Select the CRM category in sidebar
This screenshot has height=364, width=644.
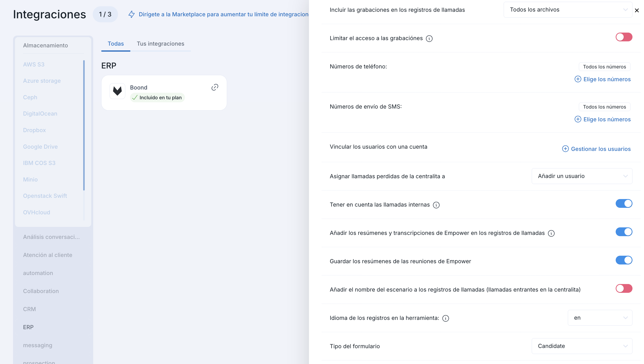pos(30,309)
